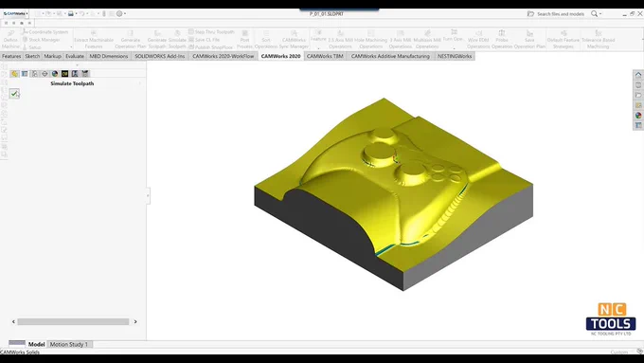This screenshot has width=644, height=363.
Task: Switch to the NESTINGWorks tab
Action: (455, 56)
